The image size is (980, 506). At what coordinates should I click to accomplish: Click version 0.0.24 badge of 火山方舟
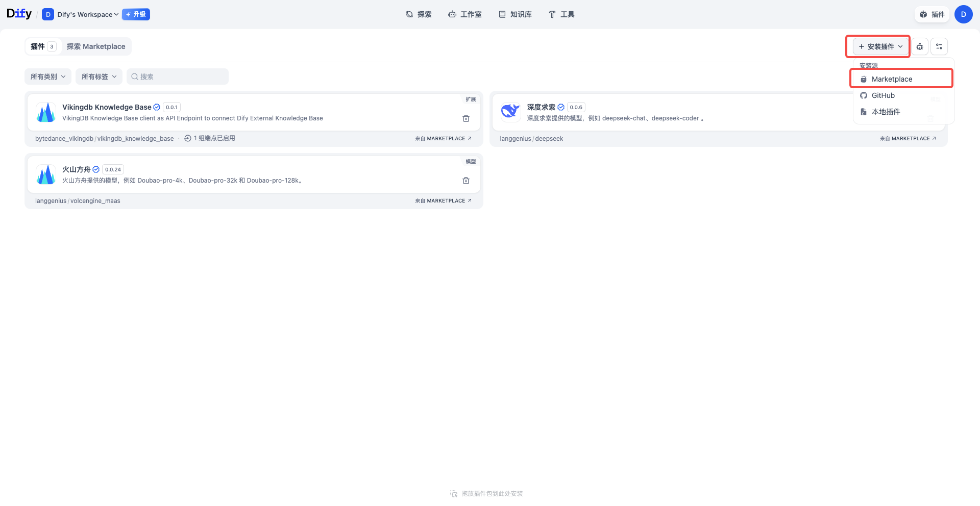(113, 169)
